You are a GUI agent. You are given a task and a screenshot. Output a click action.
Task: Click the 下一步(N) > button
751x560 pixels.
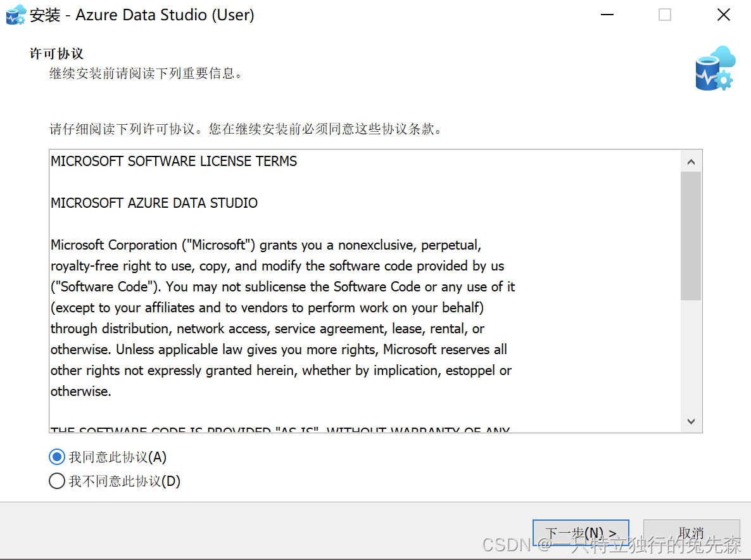(581, 533)
